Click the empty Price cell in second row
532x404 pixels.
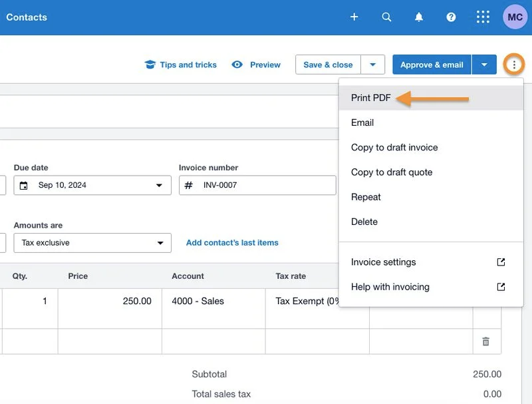coord(110,341)
